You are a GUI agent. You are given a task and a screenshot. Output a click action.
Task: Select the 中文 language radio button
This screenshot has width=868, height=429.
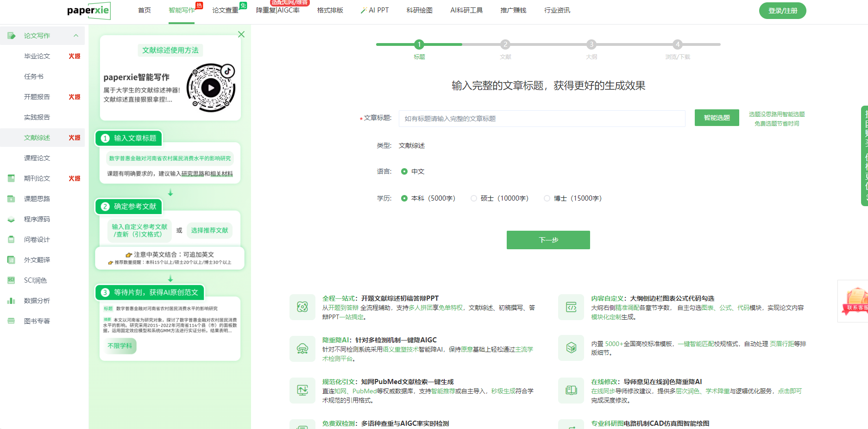click(404, 171)
